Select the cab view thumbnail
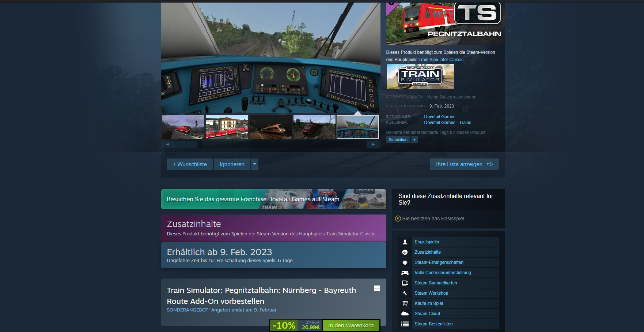Viewport: 644px width, 332px height. tap(358, 127)
